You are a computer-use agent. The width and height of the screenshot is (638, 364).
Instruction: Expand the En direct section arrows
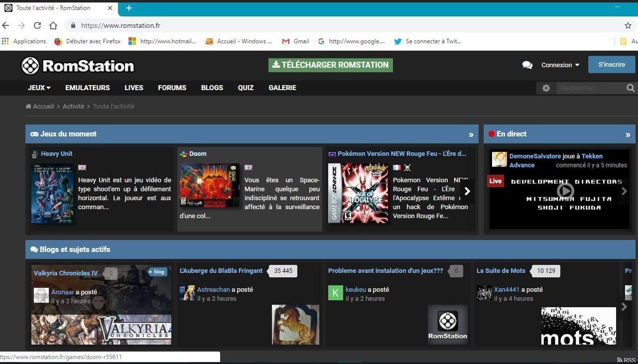[628, 134]
